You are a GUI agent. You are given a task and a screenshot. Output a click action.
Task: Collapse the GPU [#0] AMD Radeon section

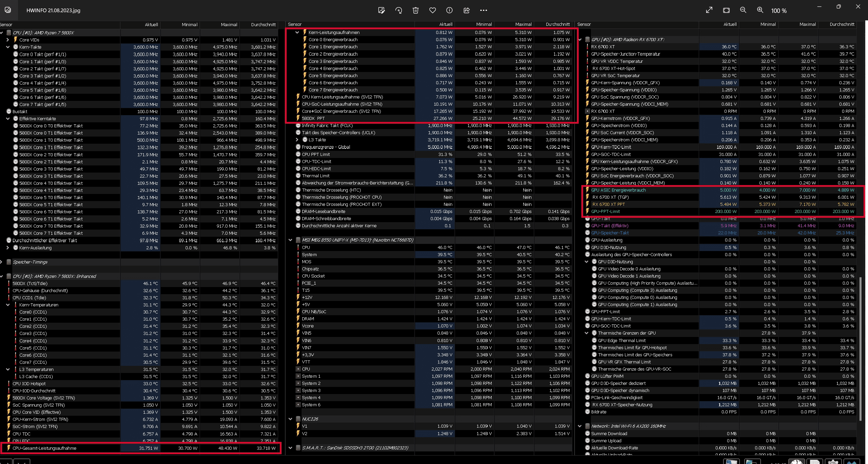click(x=580, y=39)
